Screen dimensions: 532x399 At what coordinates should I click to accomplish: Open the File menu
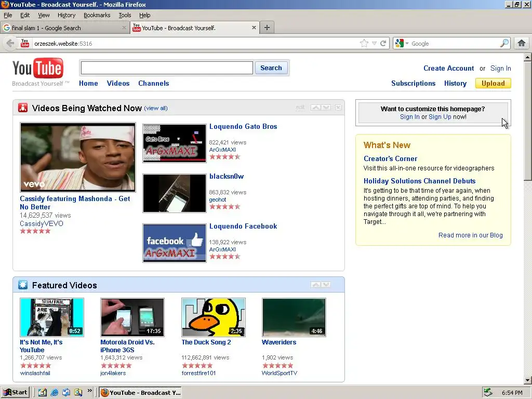(x=8, y=15)
